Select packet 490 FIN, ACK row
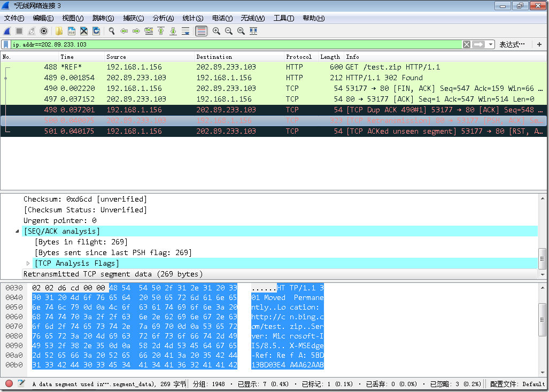 pyautogui.click(x=274, y=88)
